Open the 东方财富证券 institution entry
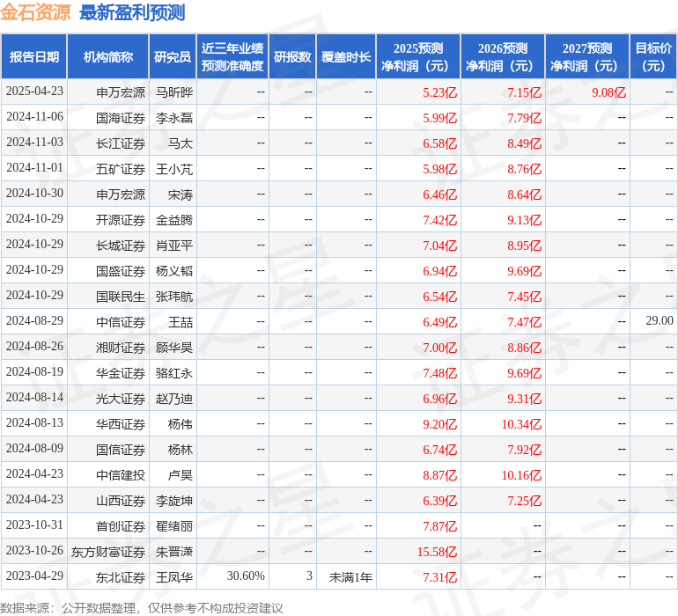Viewport: 678px width, 616px height. [108, 552]
